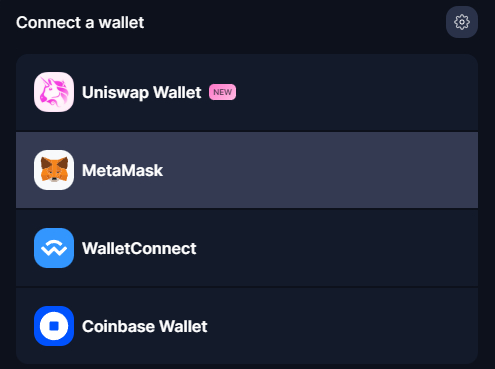Click the MetaMask fox icon
495x369 pixels.
[54, 170]
